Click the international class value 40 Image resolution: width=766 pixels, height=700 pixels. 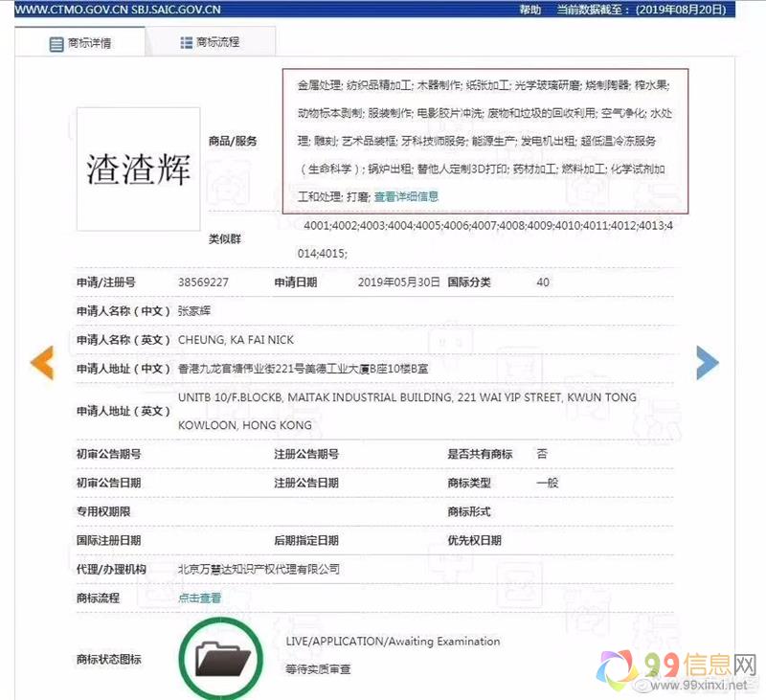543,282
